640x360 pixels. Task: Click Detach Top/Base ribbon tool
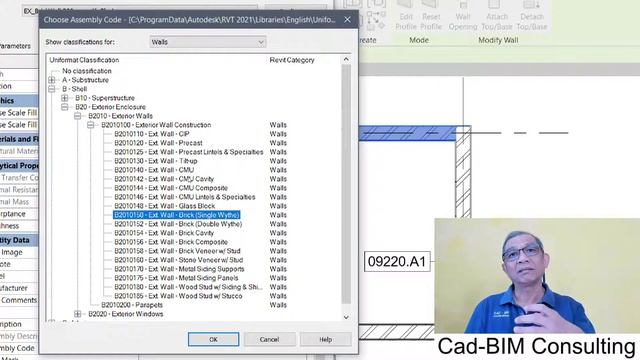[532, 16]
